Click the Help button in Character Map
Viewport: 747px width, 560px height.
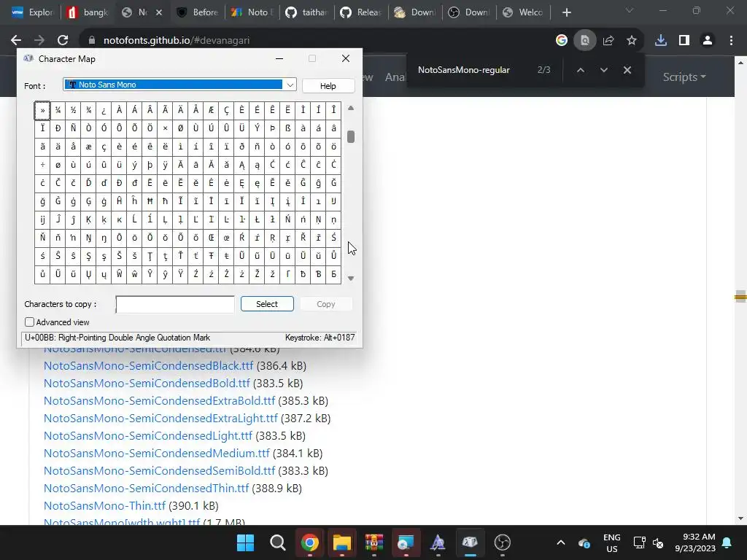point(328,86)
